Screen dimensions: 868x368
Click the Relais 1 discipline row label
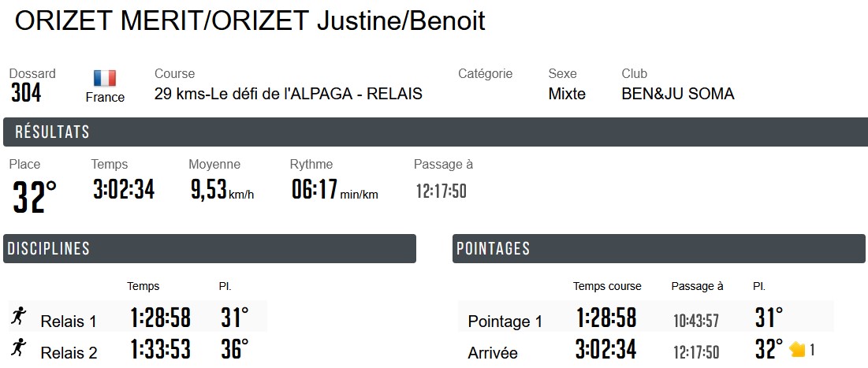[x=69, y=321]
